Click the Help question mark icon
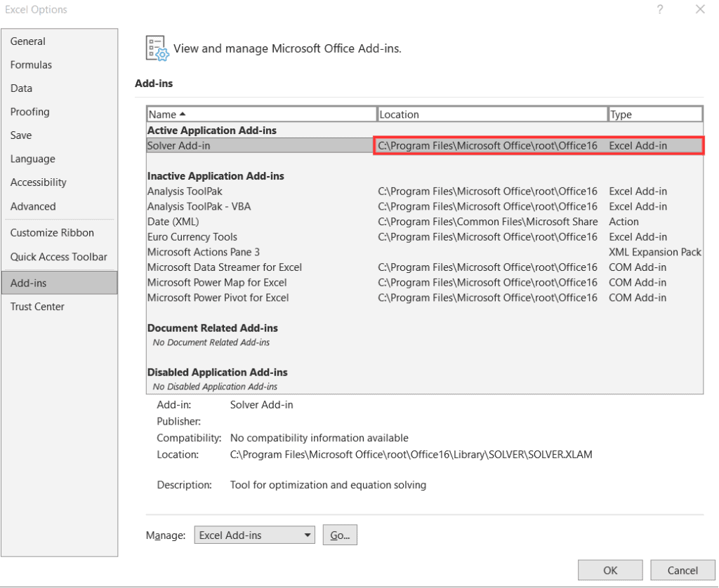Viewport: 719px width, 588px height. click(x=659, y=9)
